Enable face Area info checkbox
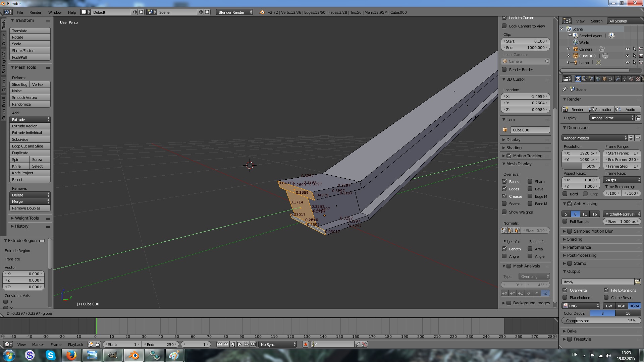This screenshot has width=644, height=362. (530, 249)
